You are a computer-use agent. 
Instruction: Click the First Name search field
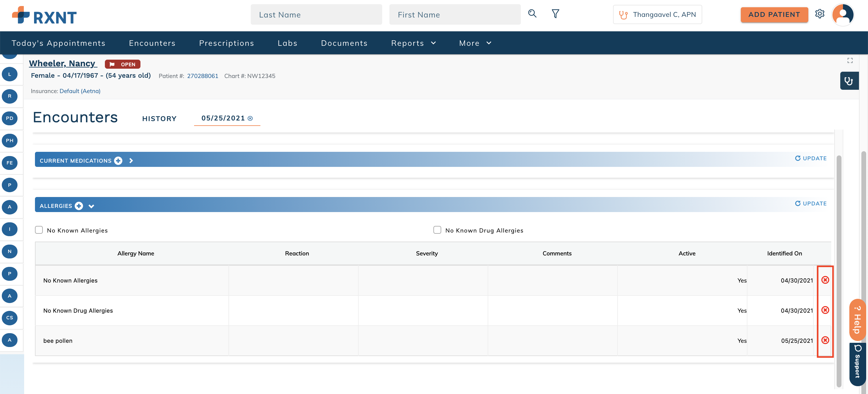pos(454,14)
